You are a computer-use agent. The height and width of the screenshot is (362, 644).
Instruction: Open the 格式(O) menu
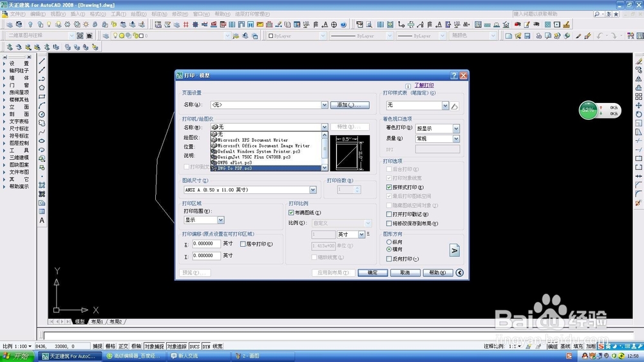(x=98, y=14)
